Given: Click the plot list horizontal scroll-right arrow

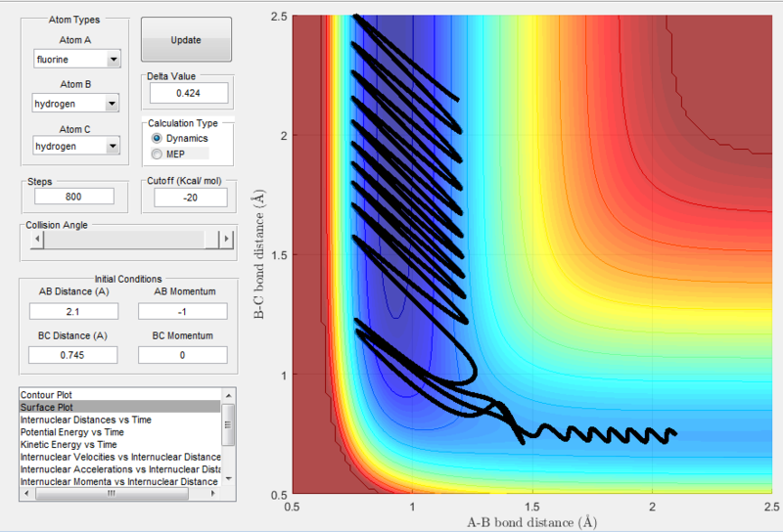Looking at the screenshot, I should pyautogui.click(x=213, y=494).
